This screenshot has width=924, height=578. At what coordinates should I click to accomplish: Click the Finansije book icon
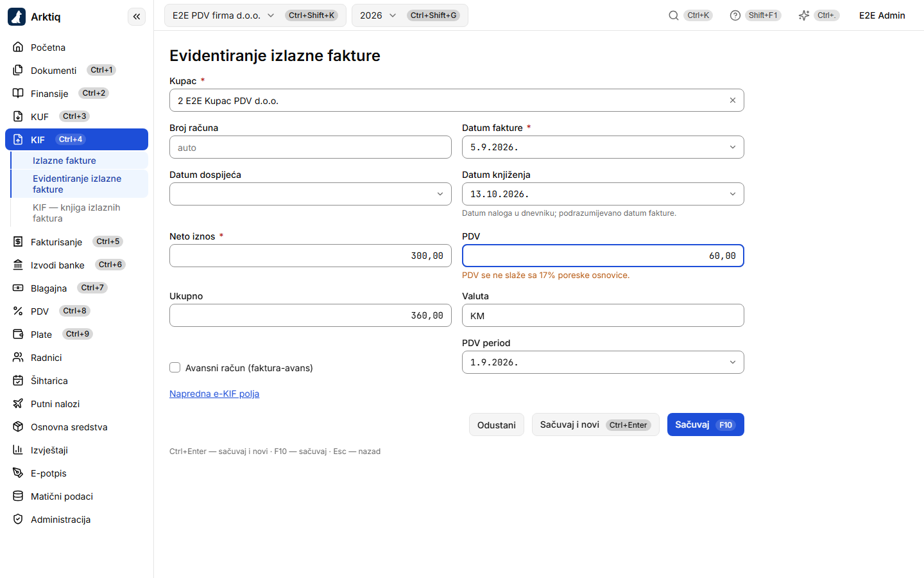tap(18, 93)
